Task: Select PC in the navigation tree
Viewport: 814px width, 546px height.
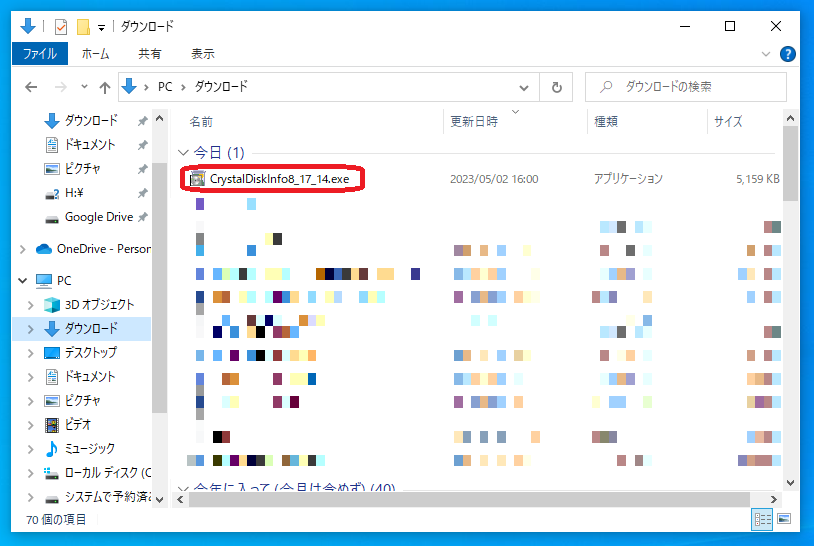Action: [64, 281]
